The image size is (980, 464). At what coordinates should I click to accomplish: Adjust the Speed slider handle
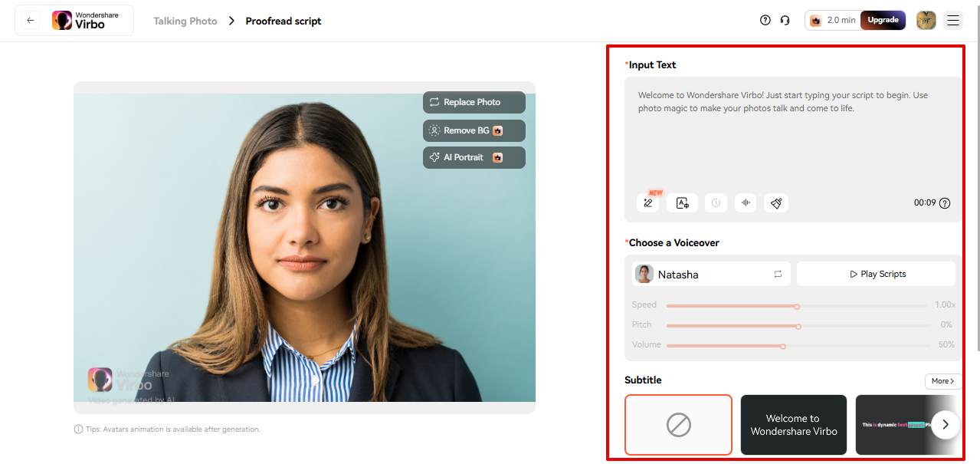click(x=797, y=306)
